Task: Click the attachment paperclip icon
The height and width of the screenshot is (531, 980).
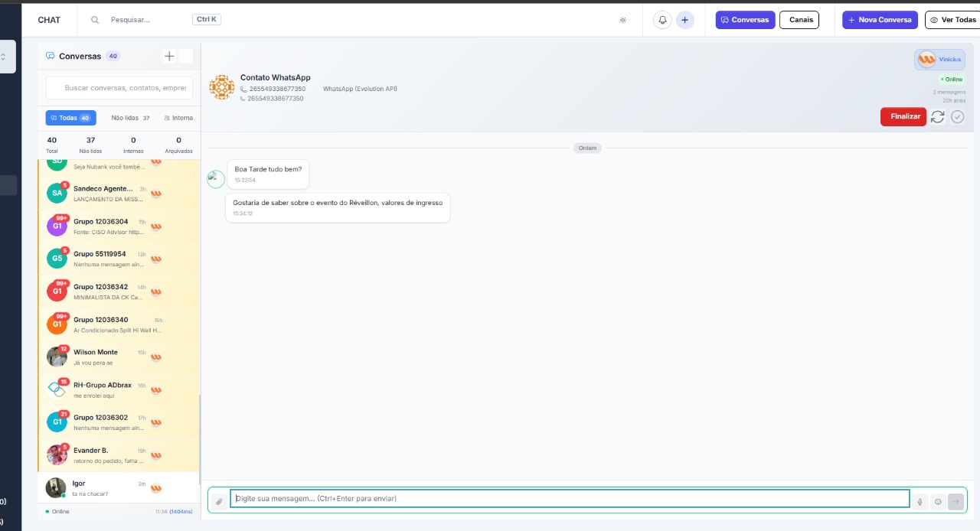Action: [219, 501]
